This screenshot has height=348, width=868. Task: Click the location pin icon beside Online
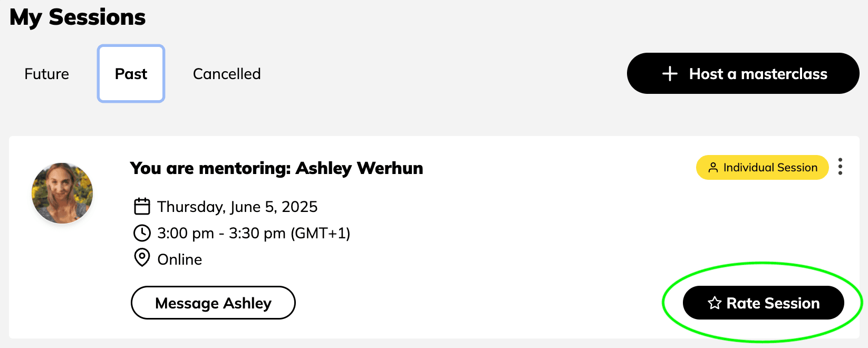point(142,258)
